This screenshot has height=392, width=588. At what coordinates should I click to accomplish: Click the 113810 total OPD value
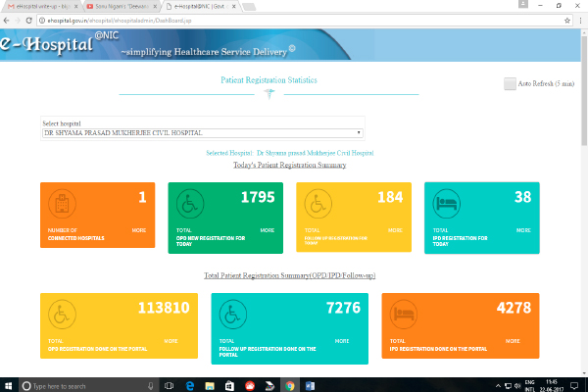[164, 308]
